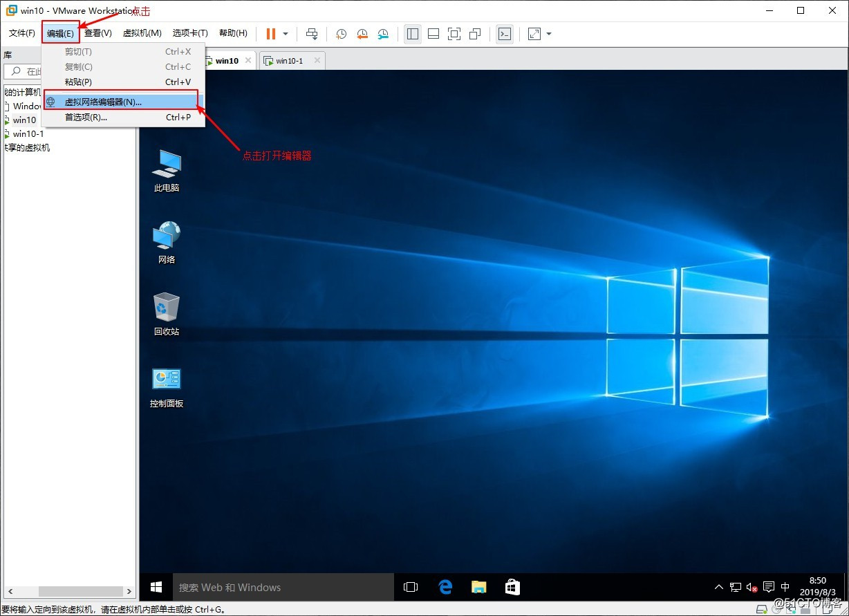849x616 pixels.
Task: Click the stretch guest display icon
Action: 534,33
